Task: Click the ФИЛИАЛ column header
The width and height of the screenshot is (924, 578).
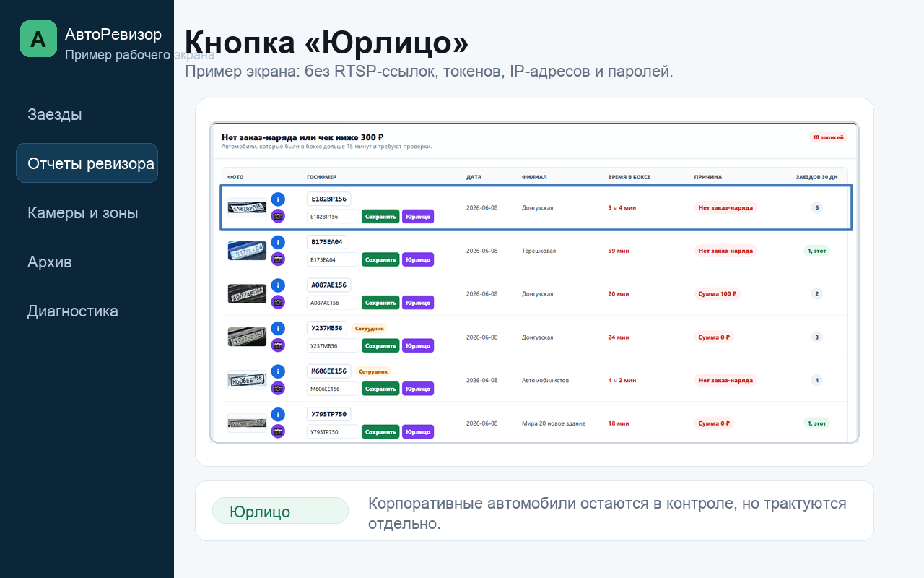Action: pyautogui.click(x=534, y=177)
